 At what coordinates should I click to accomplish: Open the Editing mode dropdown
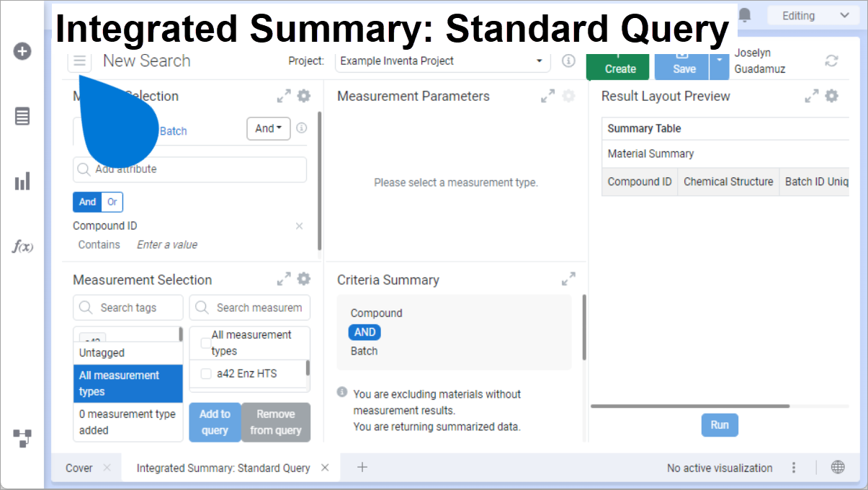click(813, 14)
